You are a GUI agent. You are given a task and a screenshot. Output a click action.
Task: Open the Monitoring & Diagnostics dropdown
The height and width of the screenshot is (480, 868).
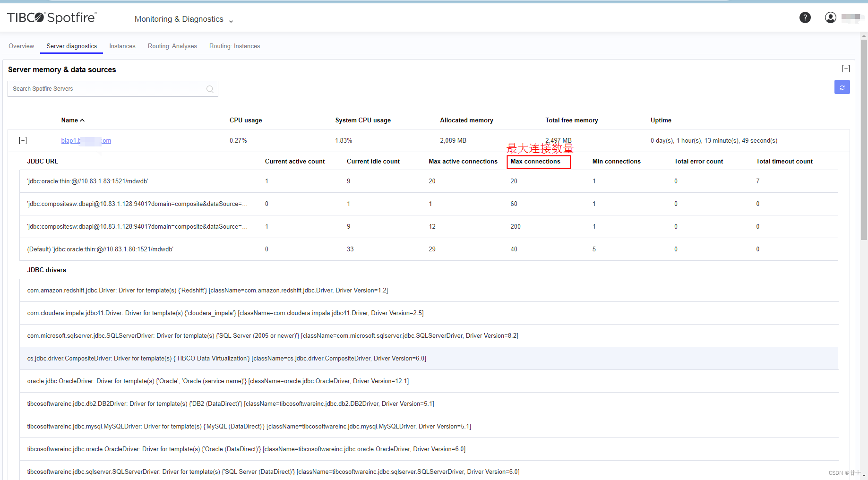tap(184, 19)
